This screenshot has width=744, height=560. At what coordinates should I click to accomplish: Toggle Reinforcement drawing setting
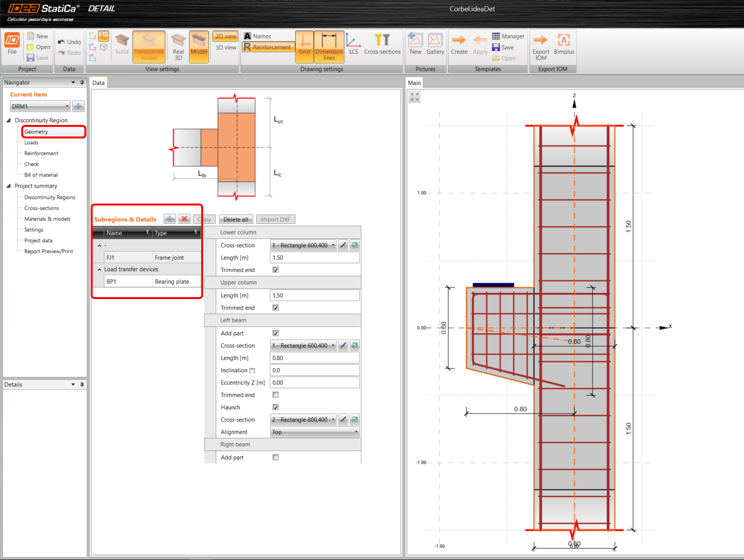pyautogui.click(x=268, y=47)
